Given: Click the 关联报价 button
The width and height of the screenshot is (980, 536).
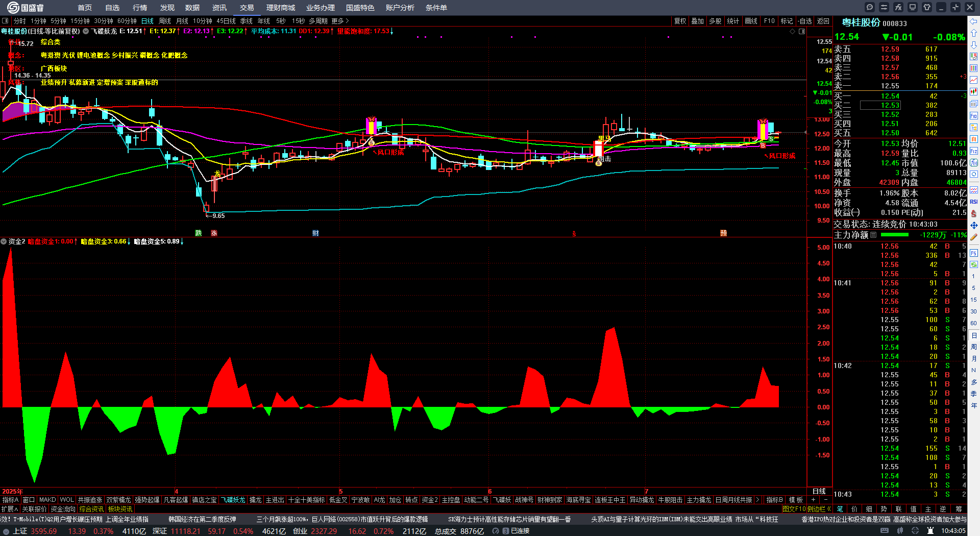Looking at the screenshot, I should (x=34, y=509).
